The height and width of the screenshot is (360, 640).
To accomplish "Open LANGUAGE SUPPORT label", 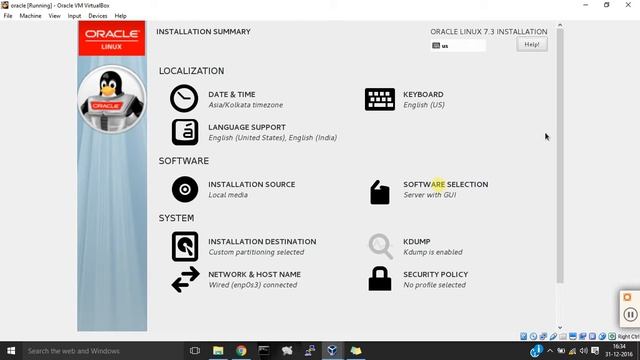I will tap(247, 127).
